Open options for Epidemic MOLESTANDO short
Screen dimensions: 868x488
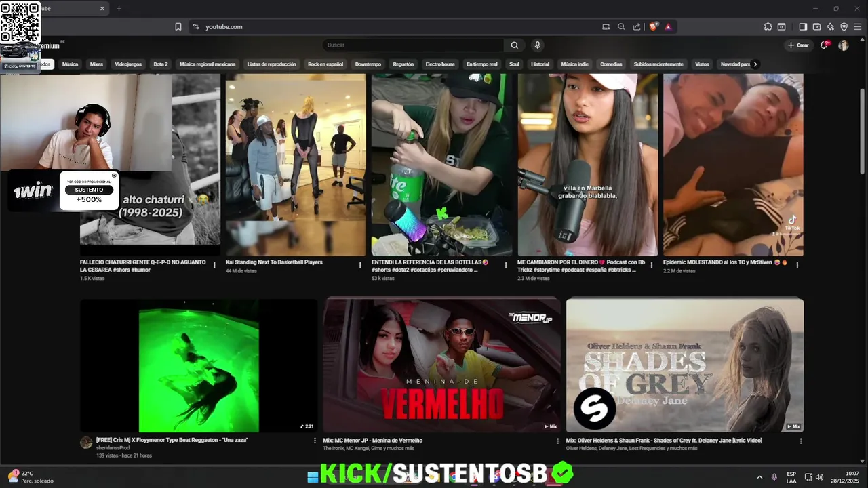(x=797, y=265)
